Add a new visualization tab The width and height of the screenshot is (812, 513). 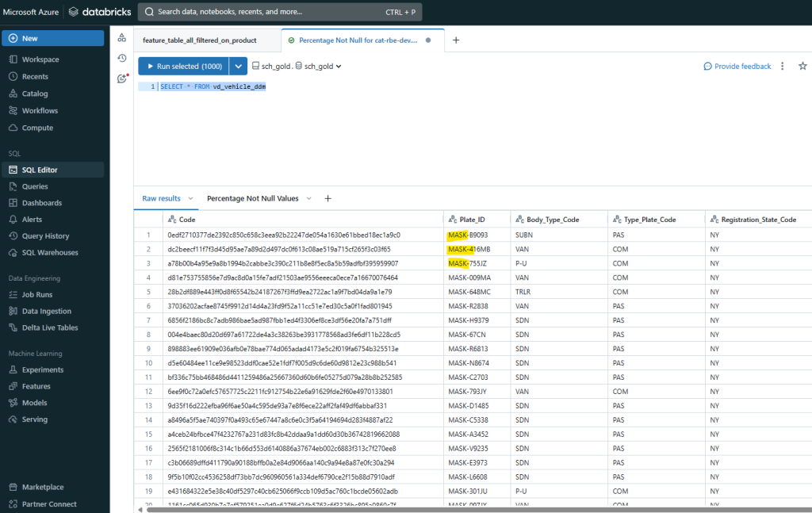click(x=327, y=198)
